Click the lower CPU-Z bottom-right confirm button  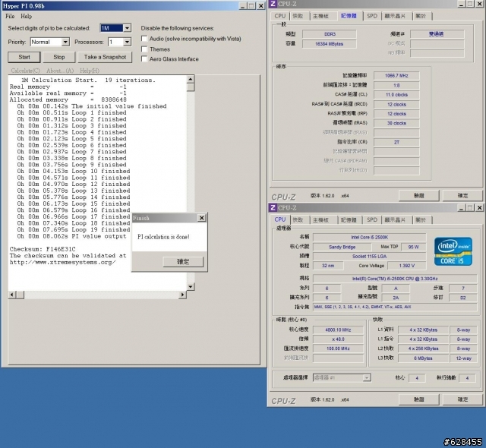(x=462, y=399)
